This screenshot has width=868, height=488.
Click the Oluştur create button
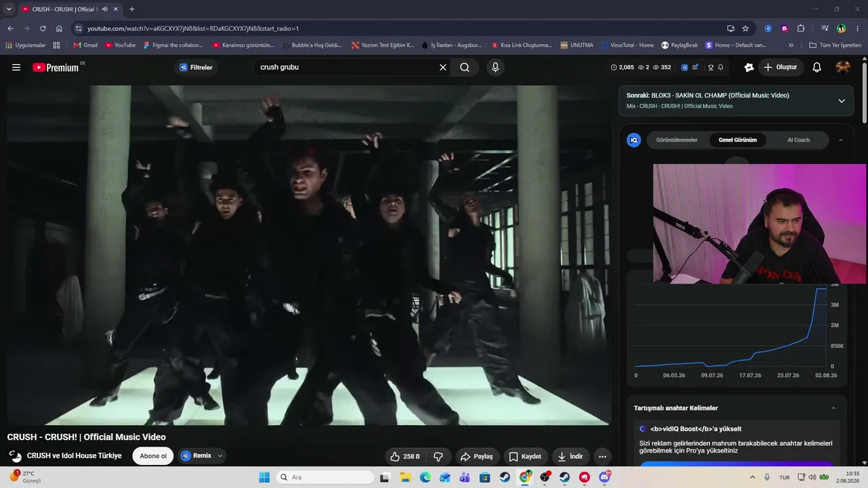click(781, 67)
